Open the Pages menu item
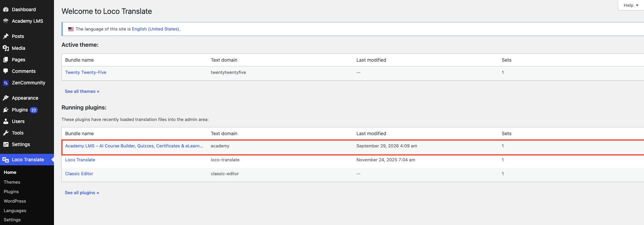Screen dimensions: 644x225 [x=19, y=60]
